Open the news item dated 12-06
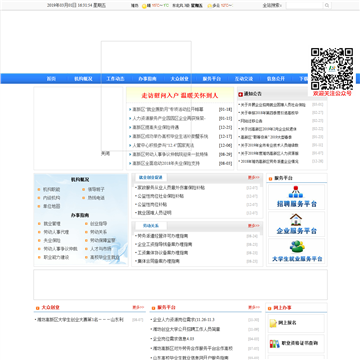This screenshot has width=360, height=360. pos(163,145)
